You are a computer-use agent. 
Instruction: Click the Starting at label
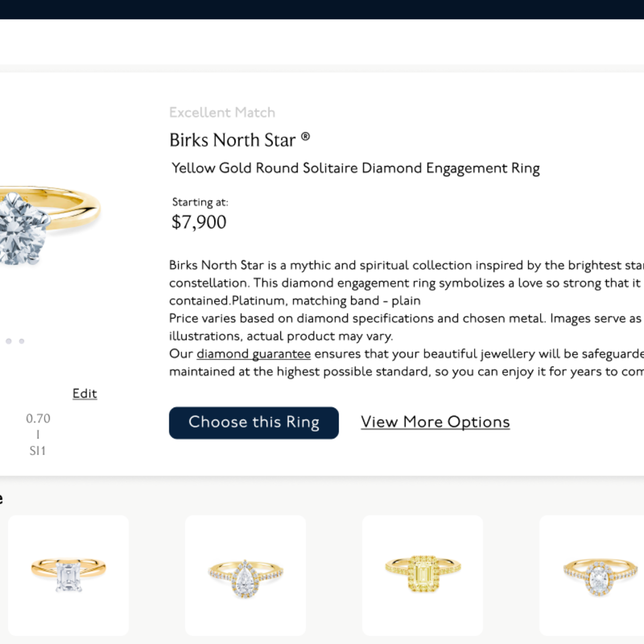click(200, 202)
